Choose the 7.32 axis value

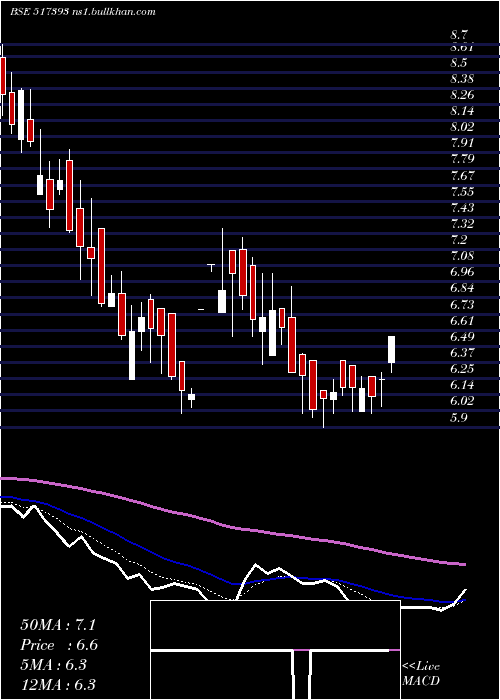click(462, 224)
